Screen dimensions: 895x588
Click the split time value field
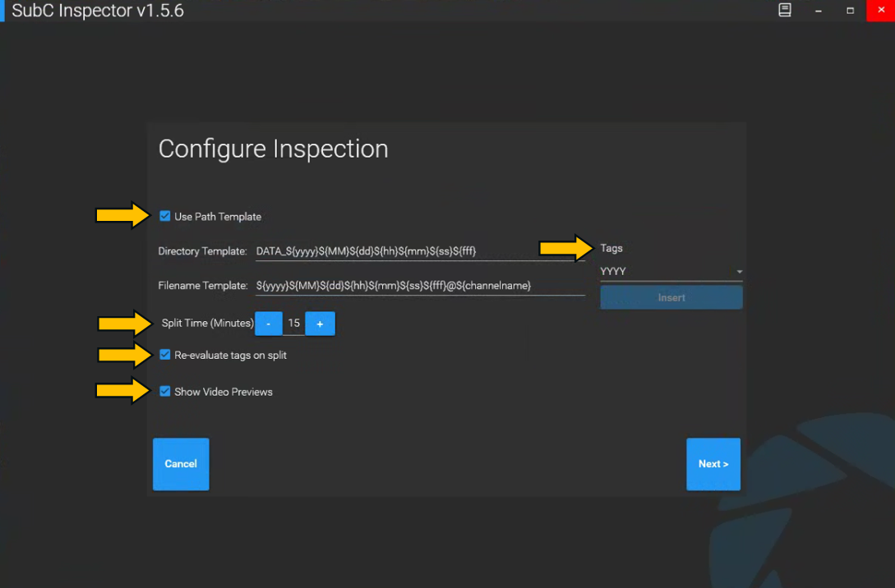pyautogui.click(x=294, y=324)
